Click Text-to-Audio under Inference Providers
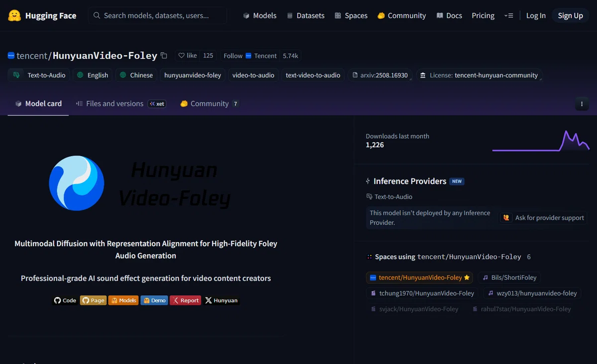597x364 pixels. [x=389, y=196]
